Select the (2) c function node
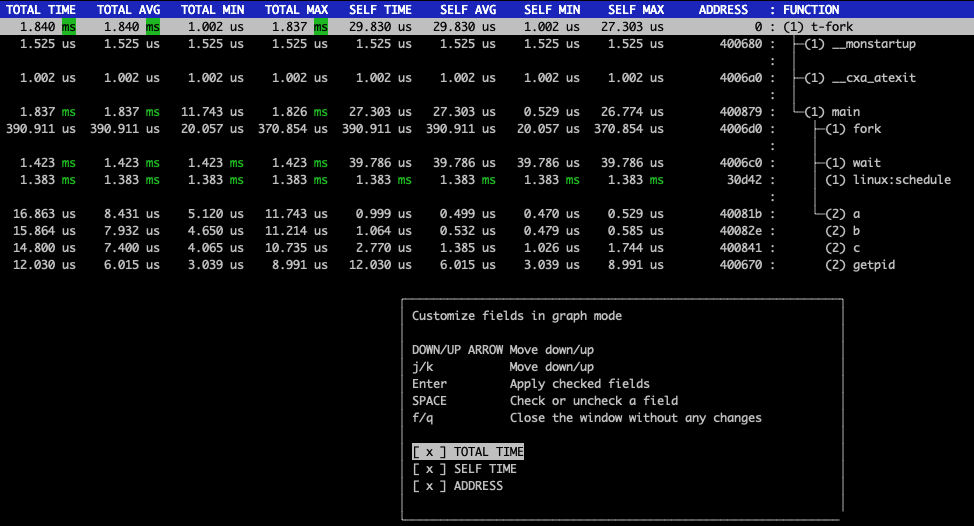Image resolution: width=974 pixels, height=526 pixels. 843,247
